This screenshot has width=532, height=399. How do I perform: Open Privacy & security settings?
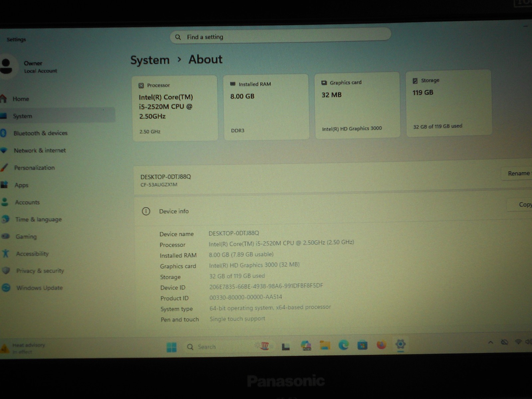(x=40, y=271)
